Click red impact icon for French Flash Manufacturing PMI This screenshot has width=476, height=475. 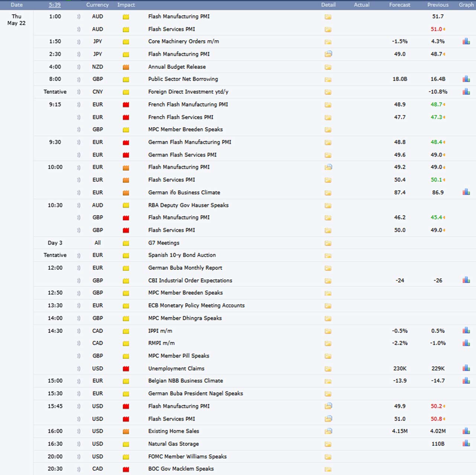(x=126, y=105)
